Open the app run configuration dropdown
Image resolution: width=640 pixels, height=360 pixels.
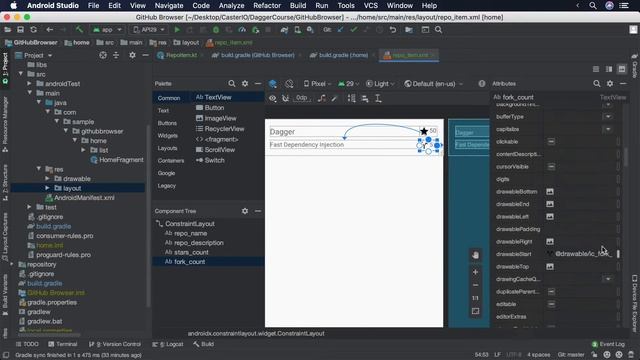pyautogui.click(x=107, y=30)
